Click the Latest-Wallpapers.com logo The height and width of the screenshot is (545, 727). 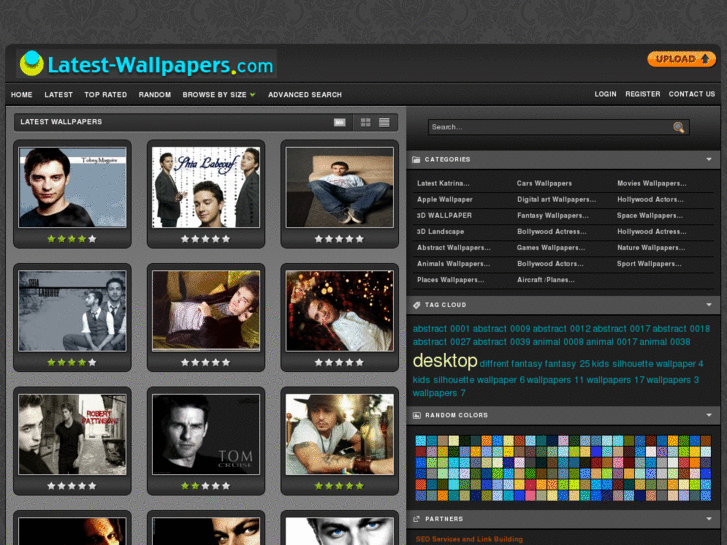147,64
